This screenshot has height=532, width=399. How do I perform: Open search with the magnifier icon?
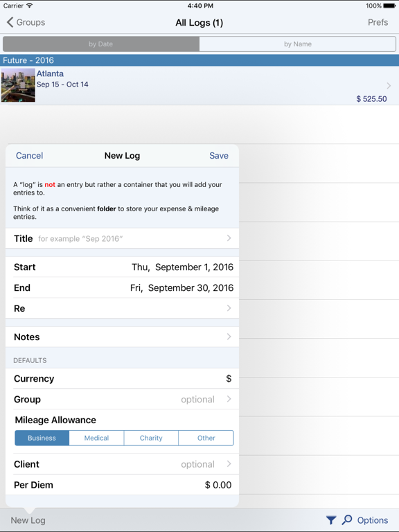tap(346, 520)
